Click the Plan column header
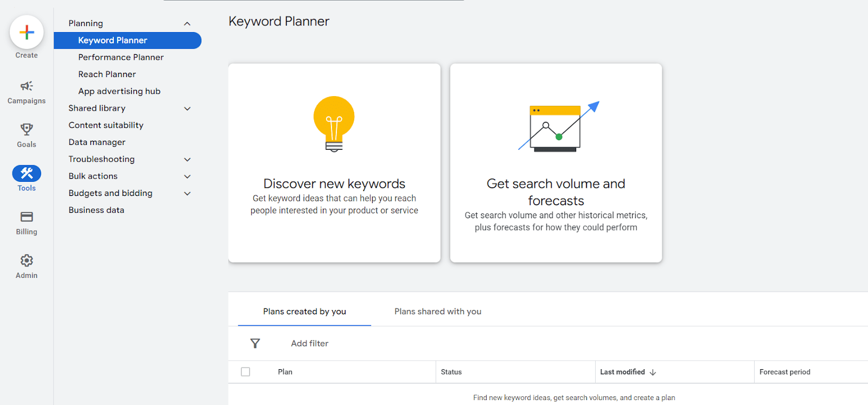The width and height of the screenshot is (868, 405). (285, 372)
